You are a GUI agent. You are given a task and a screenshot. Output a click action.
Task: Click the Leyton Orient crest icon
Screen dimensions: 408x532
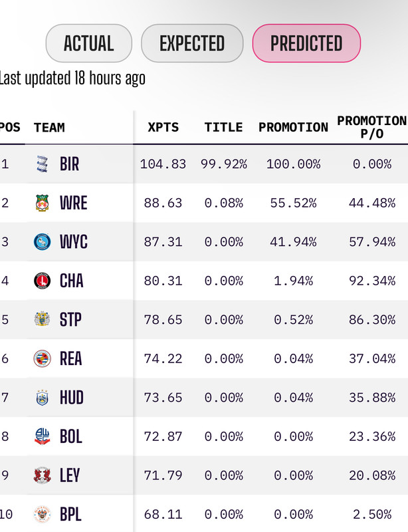tap(43, 475)
